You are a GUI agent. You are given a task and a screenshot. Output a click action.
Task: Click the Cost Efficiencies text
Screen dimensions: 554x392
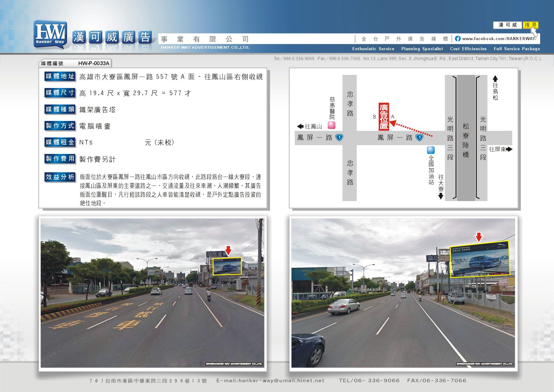tap(468, 49)
